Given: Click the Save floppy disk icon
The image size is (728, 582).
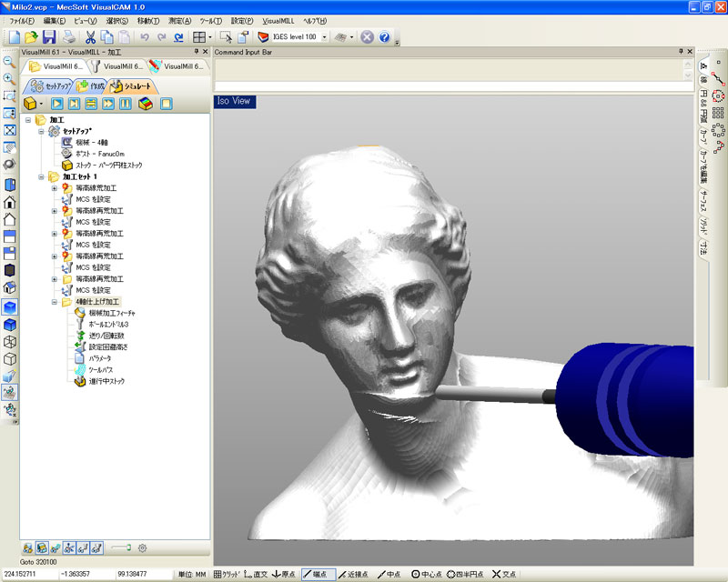Looking at the screenshot, I should 49,37.
